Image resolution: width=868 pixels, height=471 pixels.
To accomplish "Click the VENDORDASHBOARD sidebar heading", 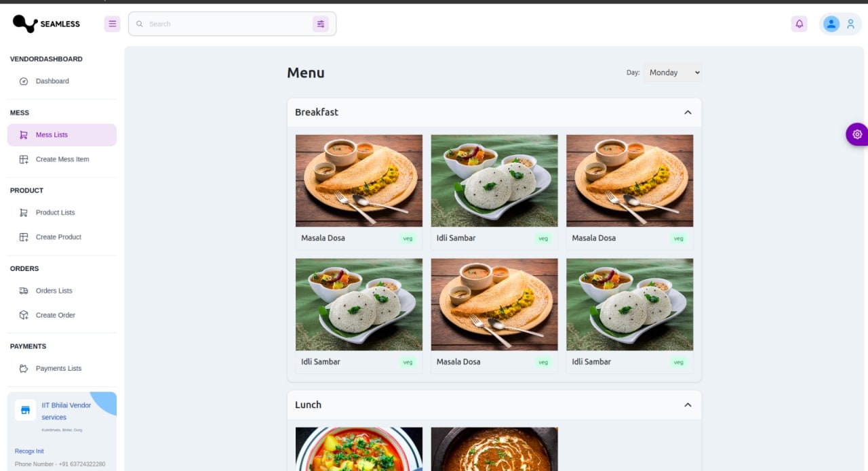I will (46, 59).
